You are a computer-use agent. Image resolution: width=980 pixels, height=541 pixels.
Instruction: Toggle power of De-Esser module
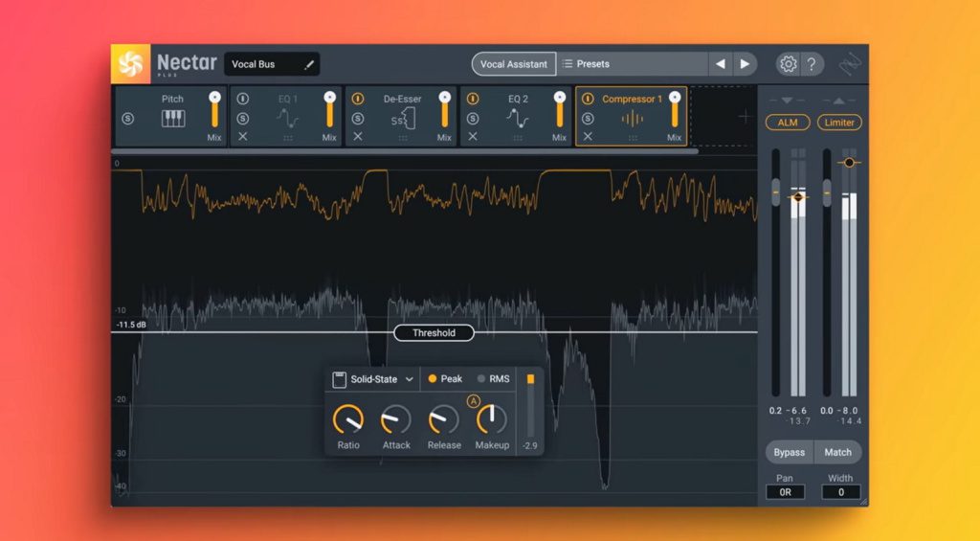358,99
